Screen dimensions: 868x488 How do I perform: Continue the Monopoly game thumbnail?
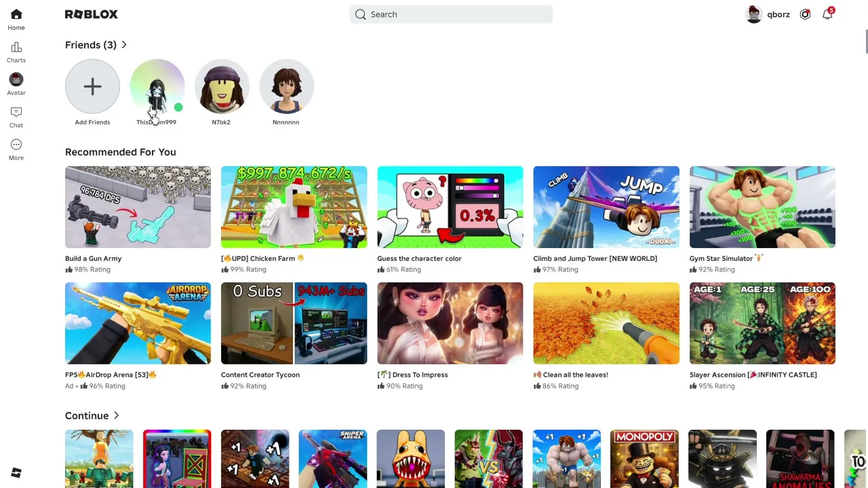[644, 459]
